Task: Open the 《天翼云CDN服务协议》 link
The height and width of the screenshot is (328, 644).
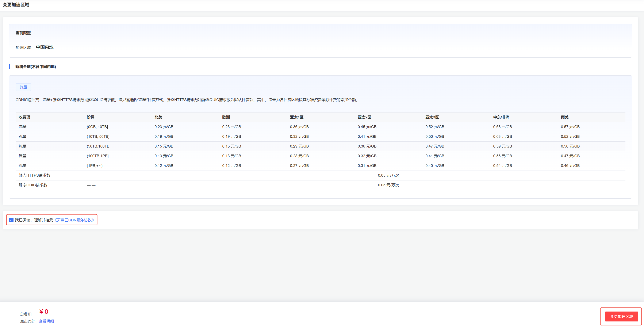Action: point(74,220)
